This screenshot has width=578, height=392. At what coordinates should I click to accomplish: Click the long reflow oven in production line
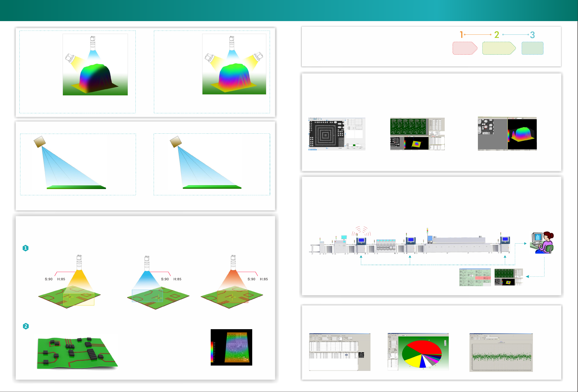(x=458, y=245)
